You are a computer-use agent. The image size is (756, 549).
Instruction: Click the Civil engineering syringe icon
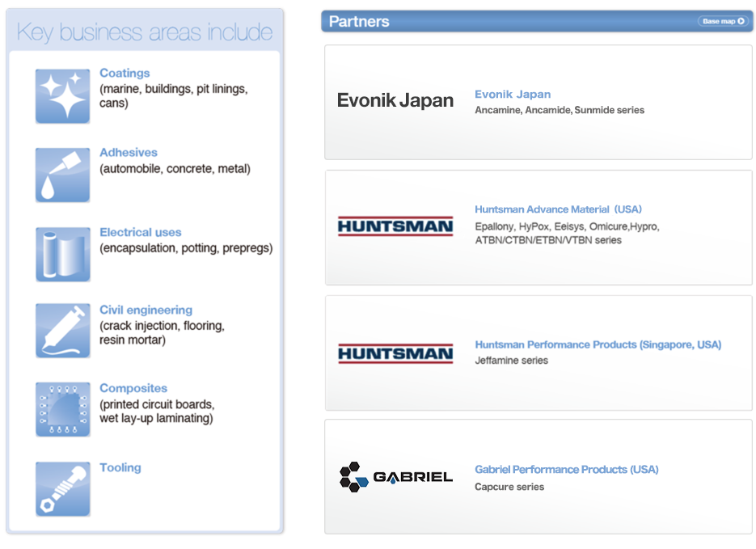[x=63, y=331]
